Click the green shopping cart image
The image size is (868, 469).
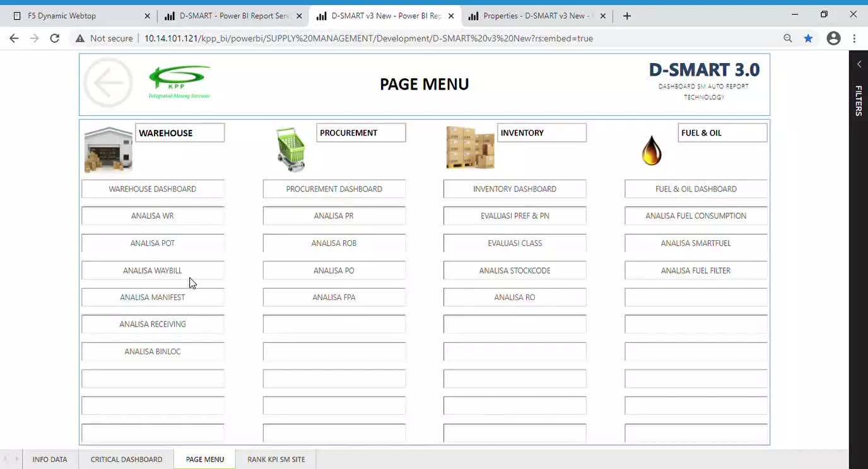(x=291, y=149)
